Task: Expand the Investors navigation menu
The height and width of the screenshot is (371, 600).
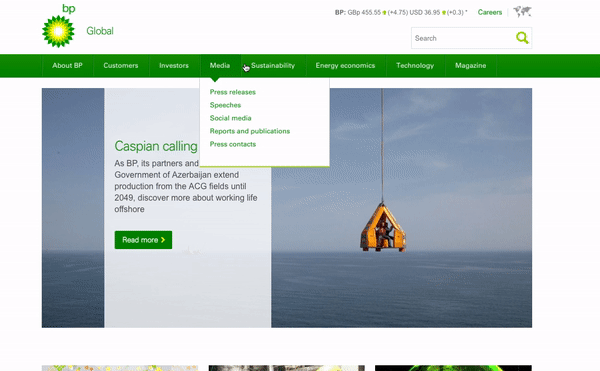Action: [174, 65]
